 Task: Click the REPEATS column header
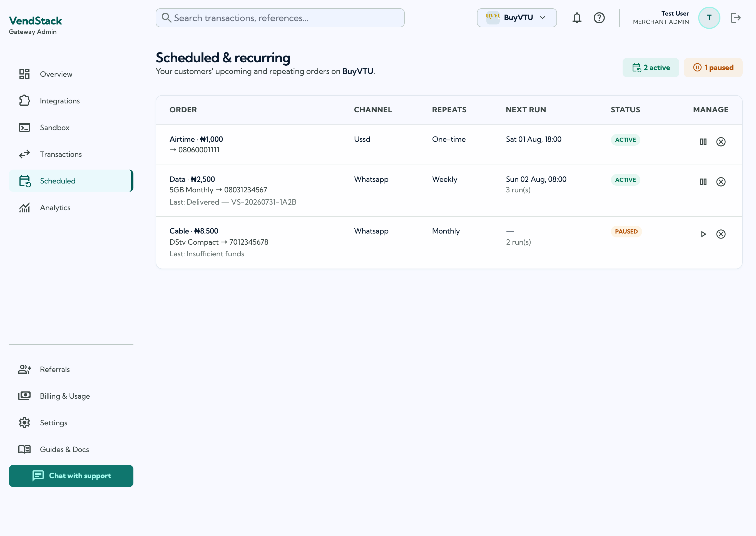tap(449, 110)
